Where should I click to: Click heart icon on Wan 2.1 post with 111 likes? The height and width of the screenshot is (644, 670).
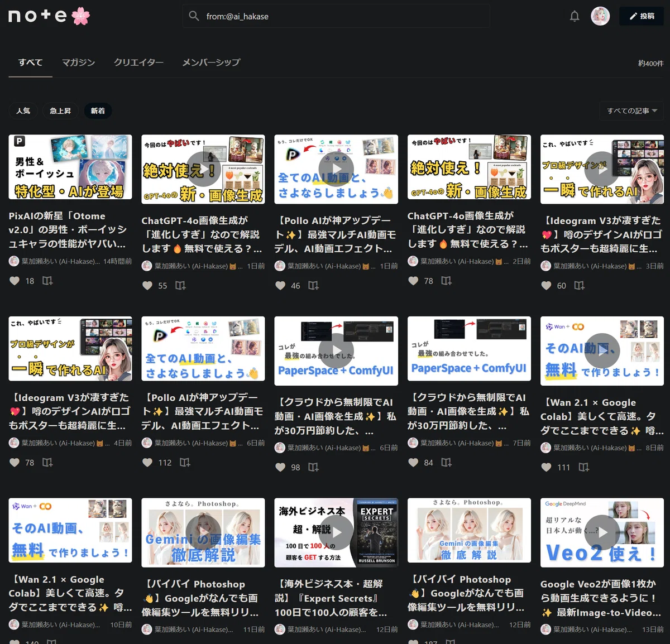546,467
